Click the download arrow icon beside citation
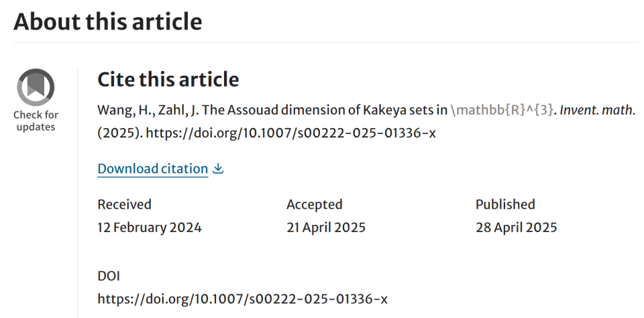The width and height of the screenshot is (644, 318). pos(218,168)
